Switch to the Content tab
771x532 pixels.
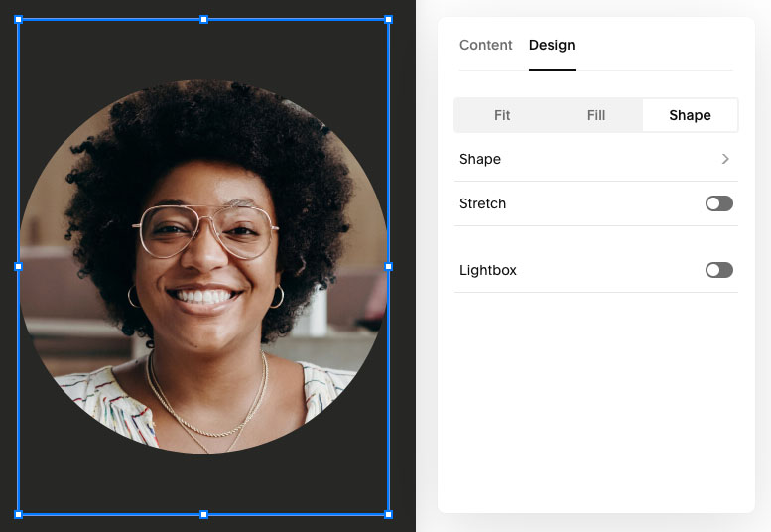(x=486, y=45)
